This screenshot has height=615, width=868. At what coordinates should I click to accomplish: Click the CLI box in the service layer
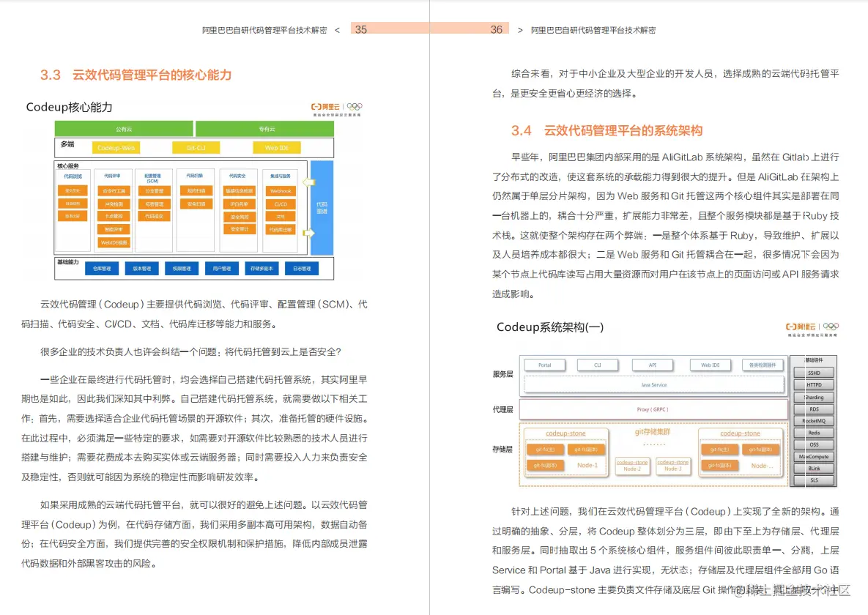pos(597,365)
